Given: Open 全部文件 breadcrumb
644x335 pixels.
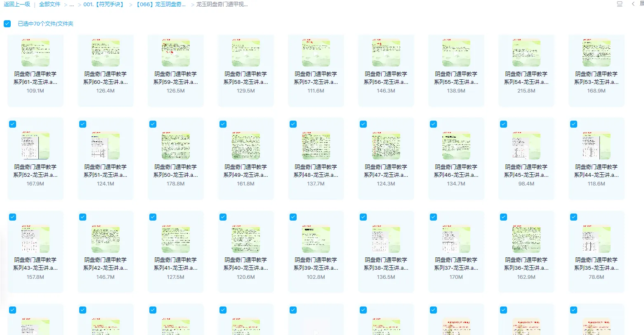Looking at the screenshot, I should coord(50,4).
